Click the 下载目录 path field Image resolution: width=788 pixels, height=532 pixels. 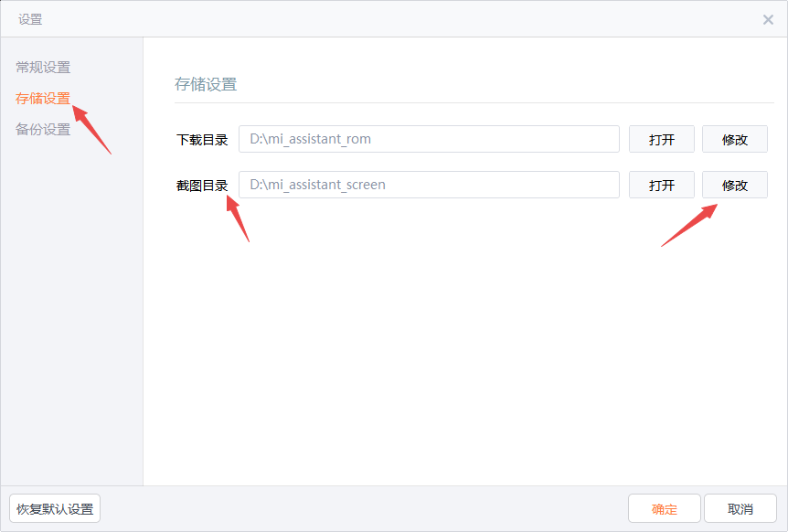tap(429, 139)
